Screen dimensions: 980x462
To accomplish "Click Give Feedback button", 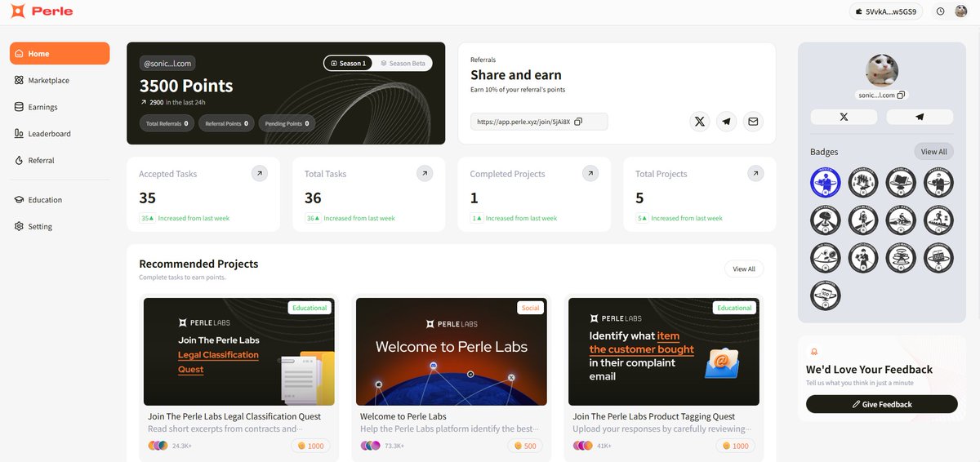I will pos(882,404).
